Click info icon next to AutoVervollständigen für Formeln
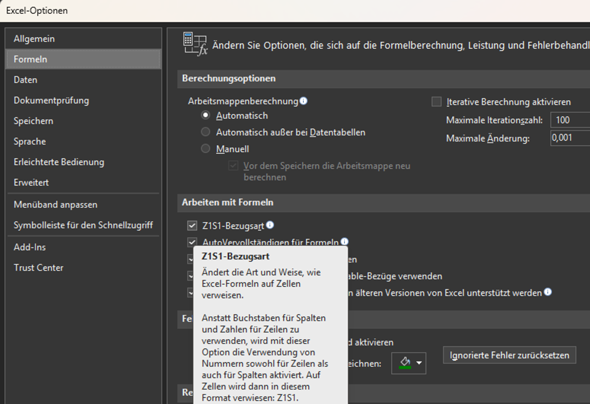The height and width of the screenshot is (404, 590). [x=344, y=241]
